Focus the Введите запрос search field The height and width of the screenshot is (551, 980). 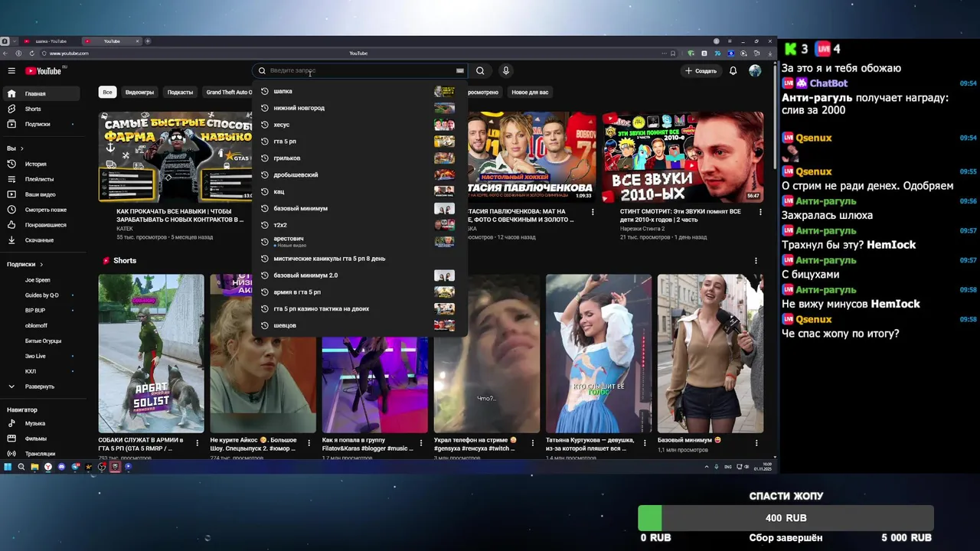pyautogui.click(x=360, y=70)
